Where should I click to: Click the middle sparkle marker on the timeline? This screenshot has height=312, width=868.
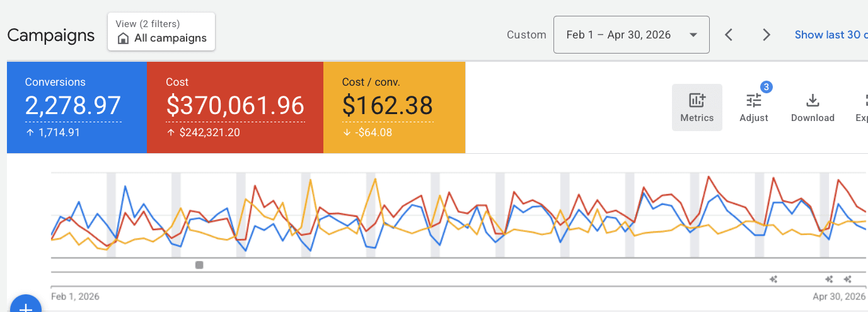829,279
